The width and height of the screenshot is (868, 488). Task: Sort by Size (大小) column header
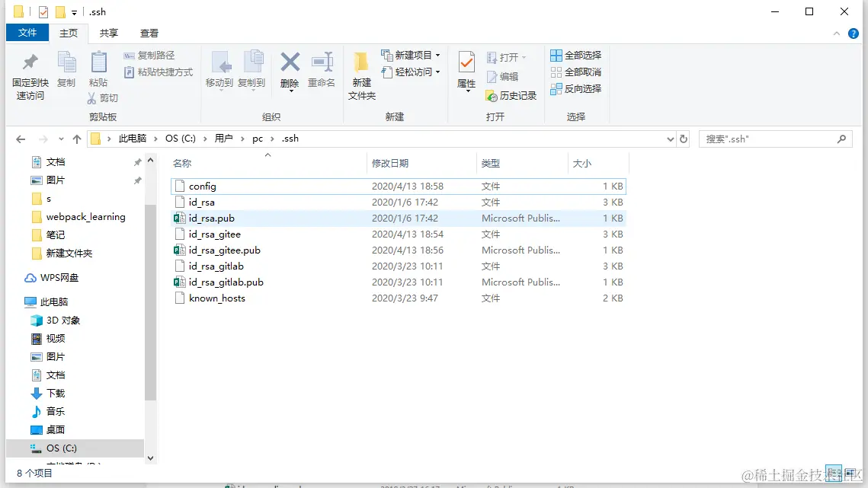(x=581, y=163)
